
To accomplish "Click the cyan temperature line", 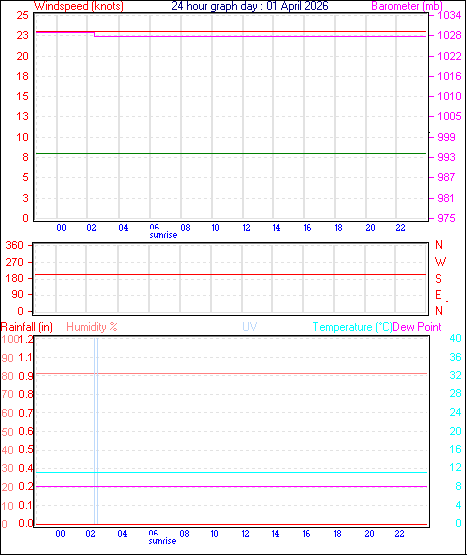I will pos(231,472).
